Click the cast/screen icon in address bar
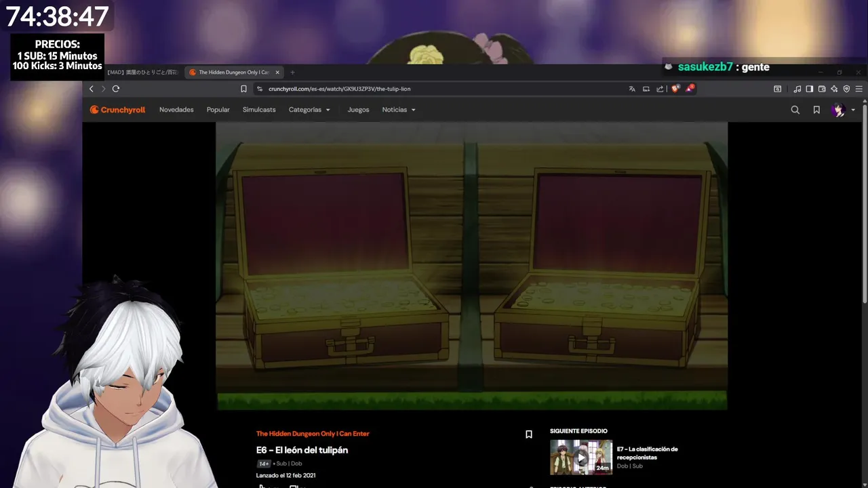 click(x=646, y=89)
